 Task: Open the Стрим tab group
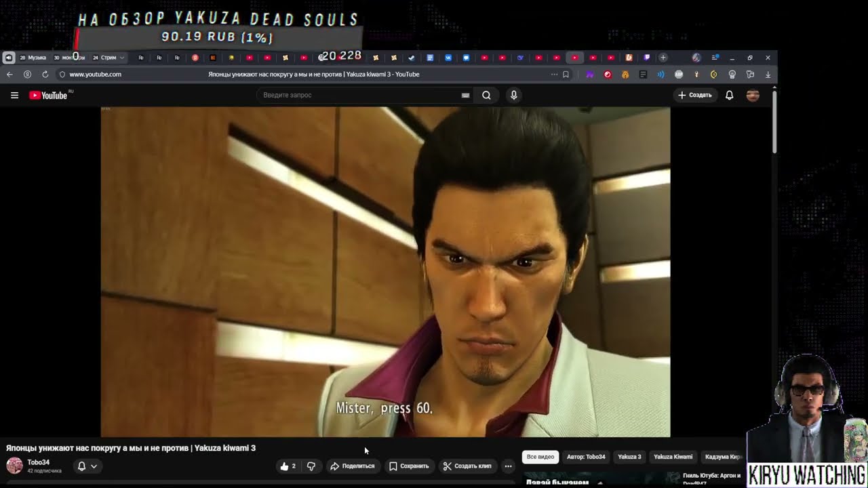[104, 58]
